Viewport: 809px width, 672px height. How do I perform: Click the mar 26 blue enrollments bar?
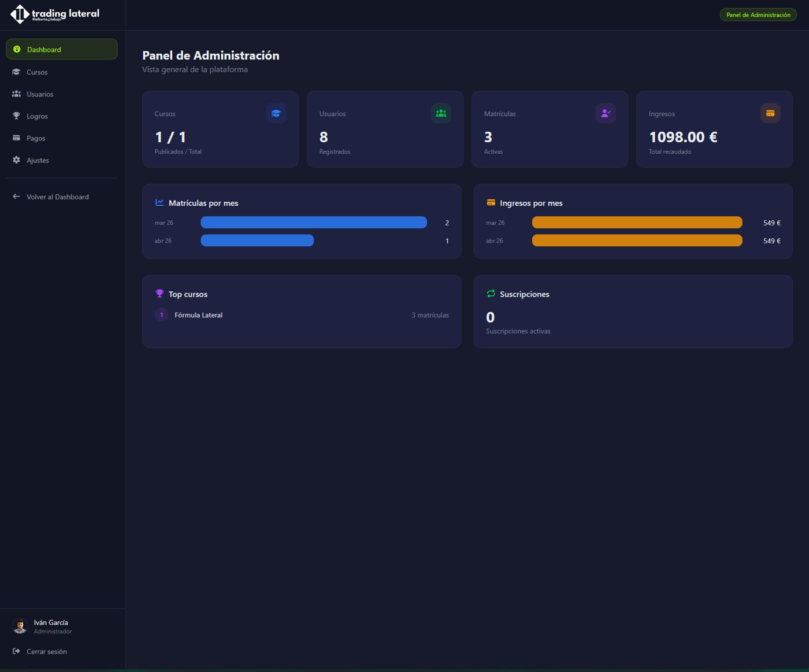314,222
